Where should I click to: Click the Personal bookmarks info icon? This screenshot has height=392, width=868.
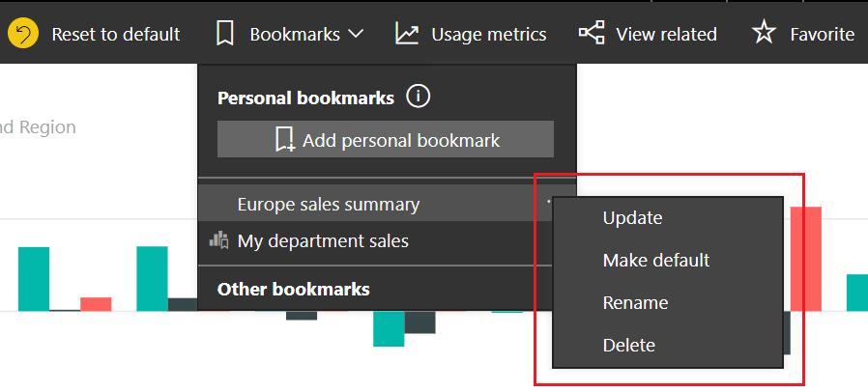tap(418, 97)
